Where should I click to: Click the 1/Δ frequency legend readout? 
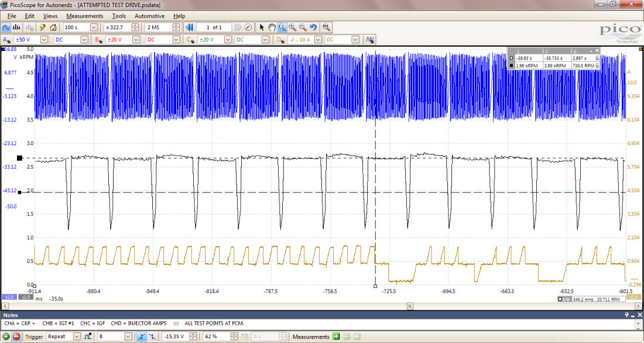591,300
